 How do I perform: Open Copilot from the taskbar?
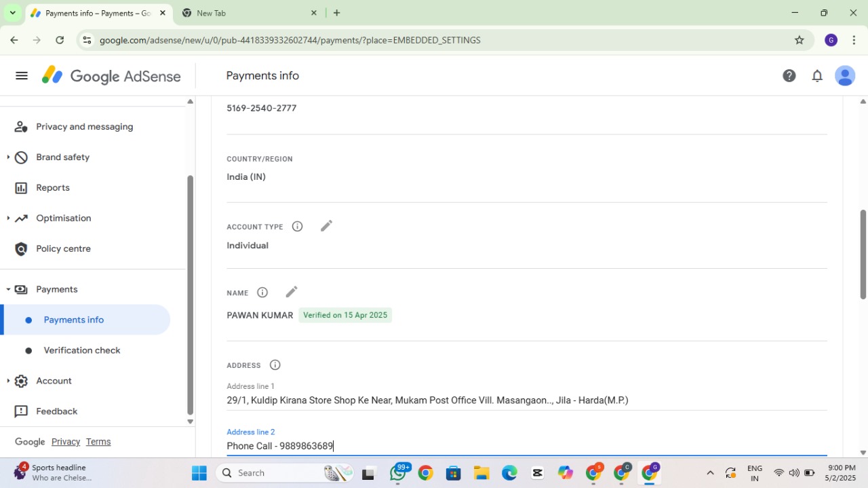click(x=566, y=473)
